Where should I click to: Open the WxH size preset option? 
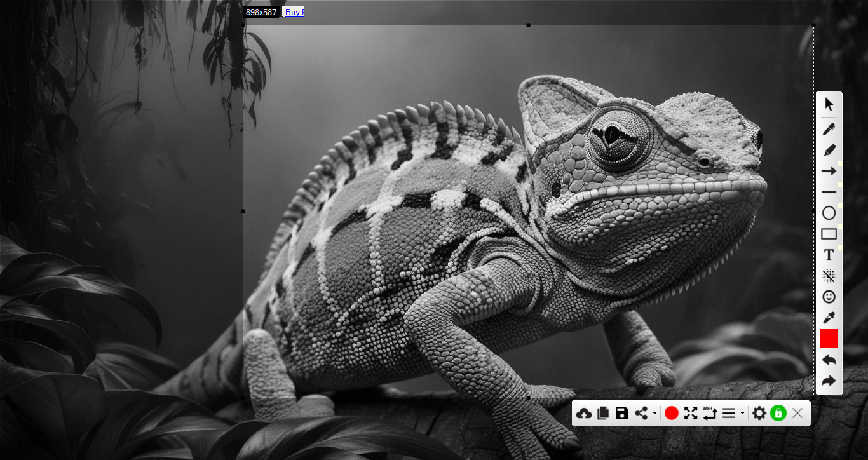point(710,414)
